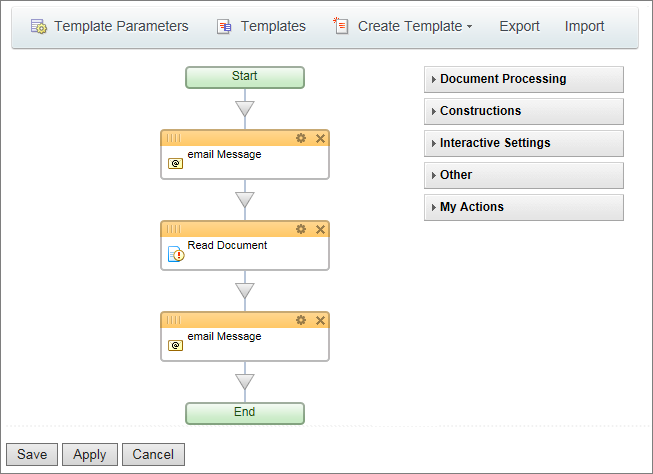Click insertion arrow below the Start node
Image resolution: width=653 pixels, height=474 pixels.
point(245,108)
